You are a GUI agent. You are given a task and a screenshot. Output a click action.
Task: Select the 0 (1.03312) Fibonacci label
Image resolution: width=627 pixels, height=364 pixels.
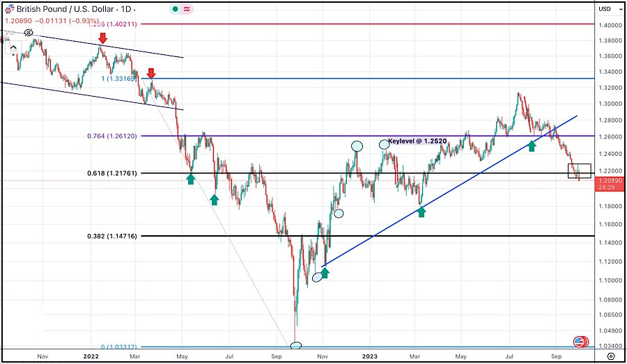point(118,347)
